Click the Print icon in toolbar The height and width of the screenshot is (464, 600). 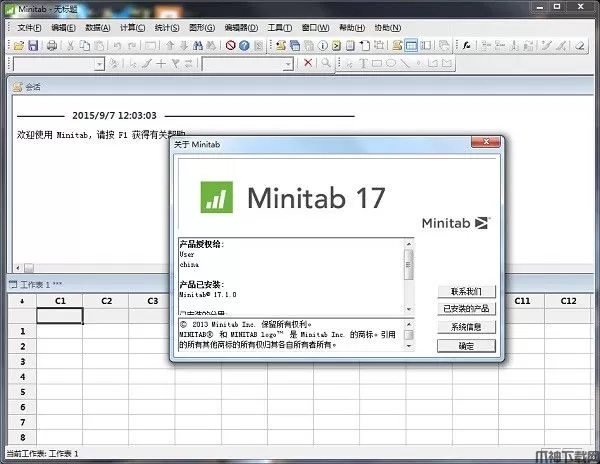pos(52,46)
